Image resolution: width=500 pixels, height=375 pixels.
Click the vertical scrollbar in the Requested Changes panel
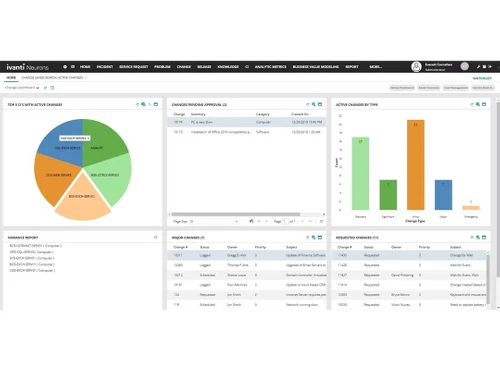click(x=488, y=278)
